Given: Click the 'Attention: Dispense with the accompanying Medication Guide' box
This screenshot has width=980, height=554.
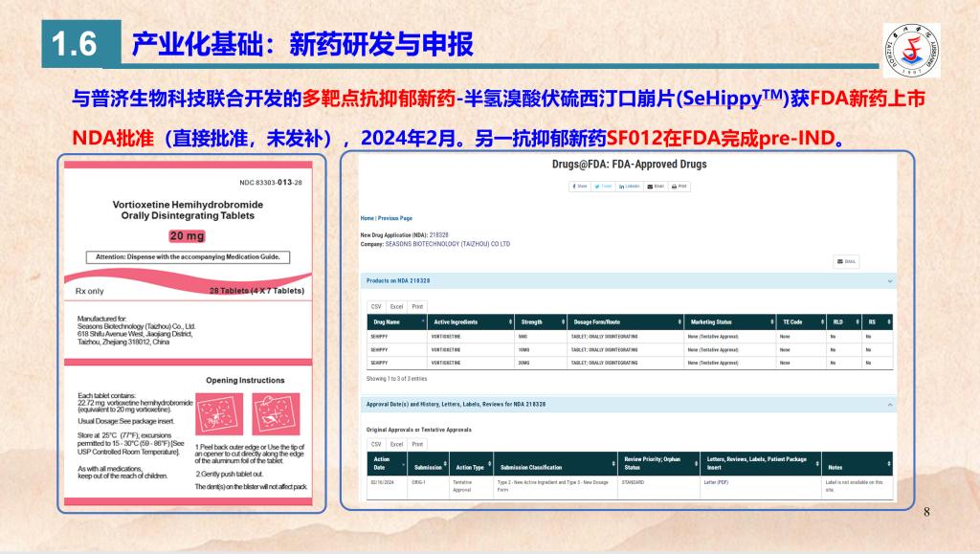Looking at the screenshot, I should click(189, 257).
